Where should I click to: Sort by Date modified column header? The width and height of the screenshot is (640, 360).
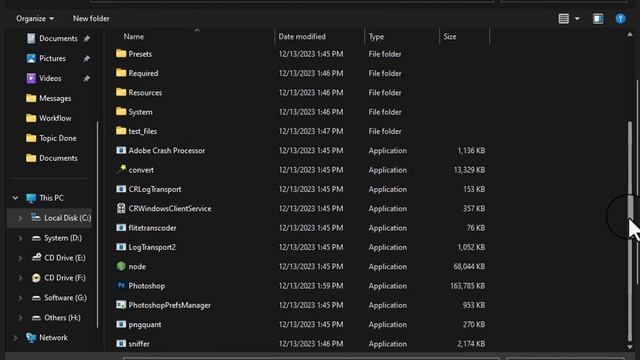[x=302, y=37]
